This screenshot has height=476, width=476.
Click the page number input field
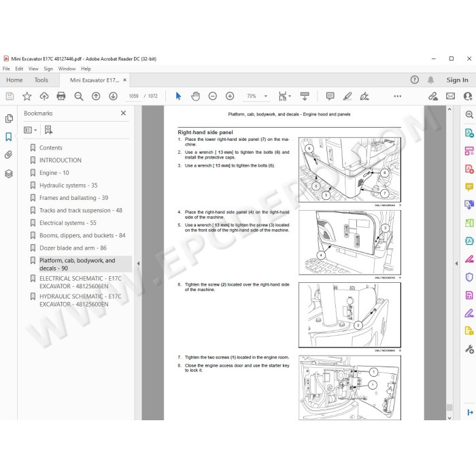click(x=133, y=97)
